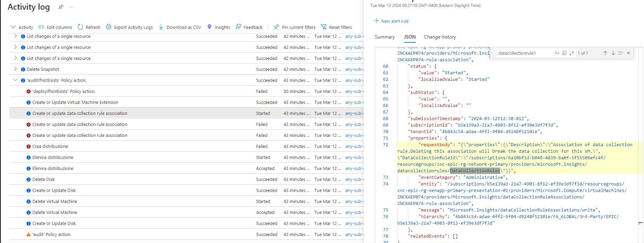Viewport: 644px width, 243px height.
Task: Collapse the 'auditIfNotExists' Policy action row
Action: [16, 80]
